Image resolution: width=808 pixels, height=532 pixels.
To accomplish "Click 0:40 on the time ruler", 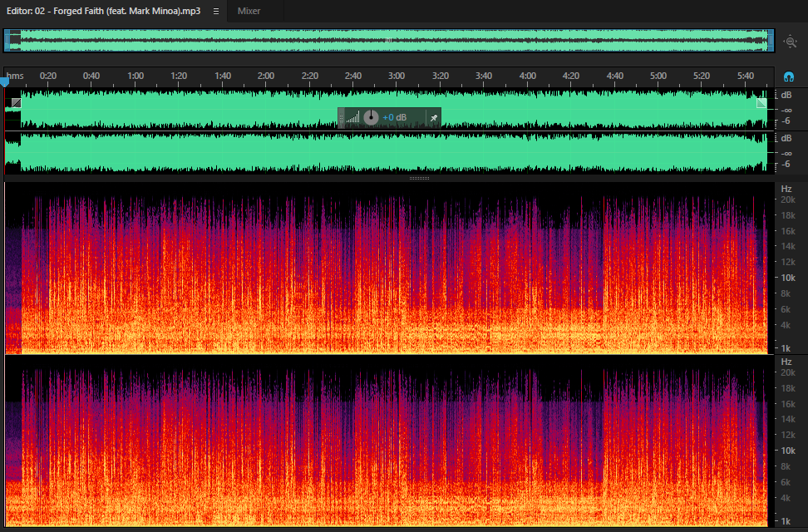I will pos(91,76).
